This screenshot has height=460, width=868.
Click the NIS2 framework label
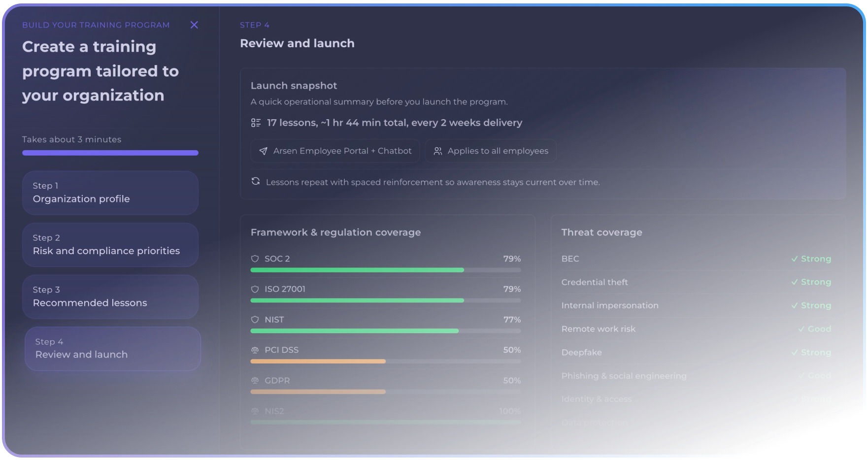pyautogui.click(x=274, y=411)
